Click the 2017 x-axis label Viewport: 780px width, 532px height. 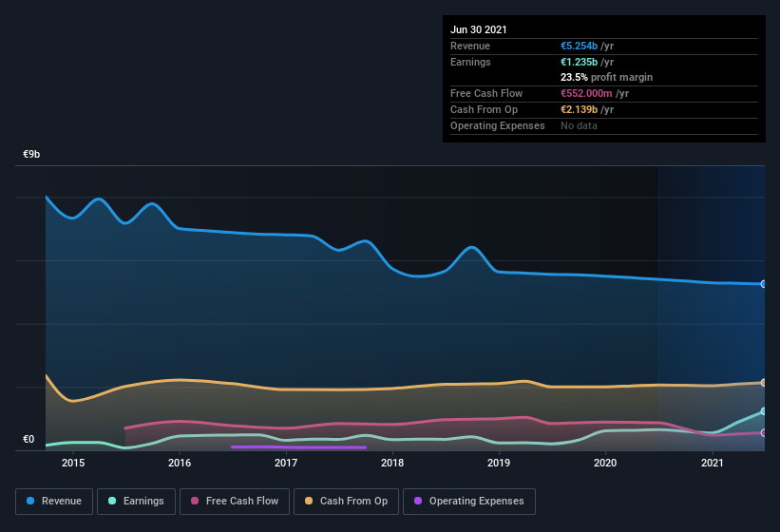click(286, 463)
